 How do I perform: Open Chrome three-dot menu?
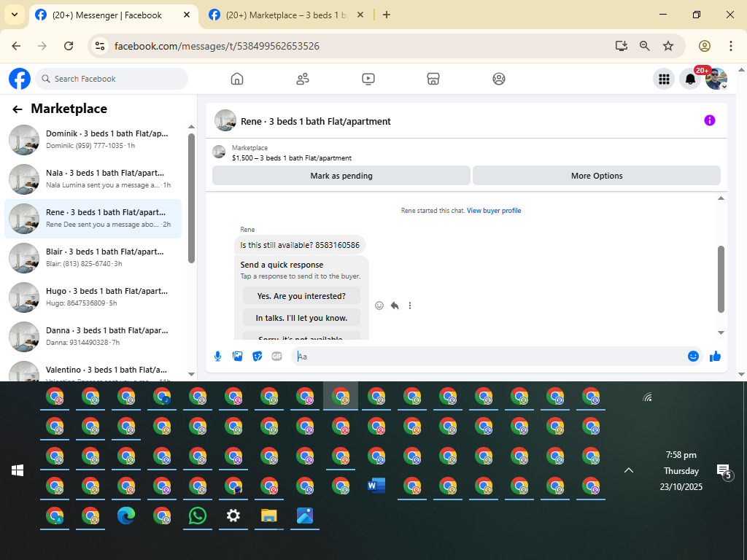731,46
